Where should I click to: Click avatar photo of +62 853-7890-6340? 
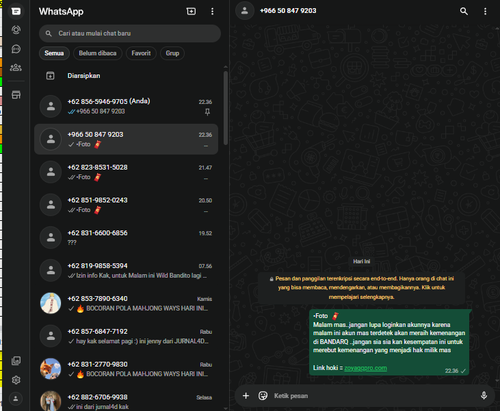tap(51, 303)
